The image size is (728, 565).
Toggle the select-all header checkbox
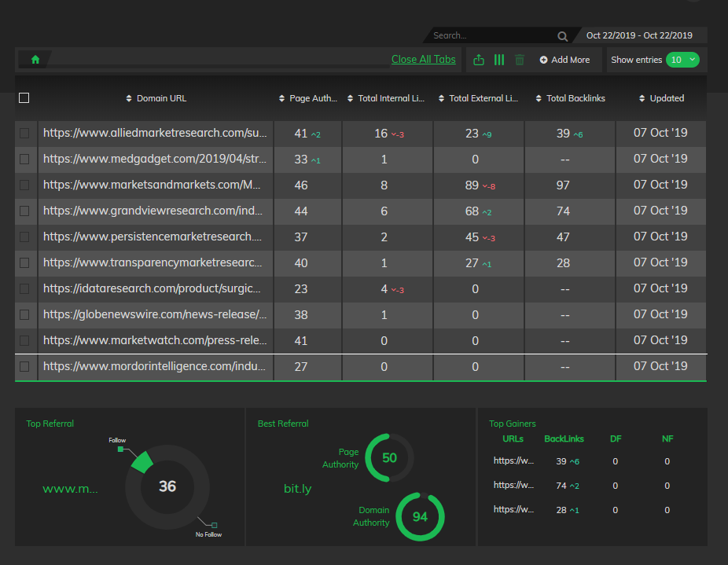(x=24, y=98)
